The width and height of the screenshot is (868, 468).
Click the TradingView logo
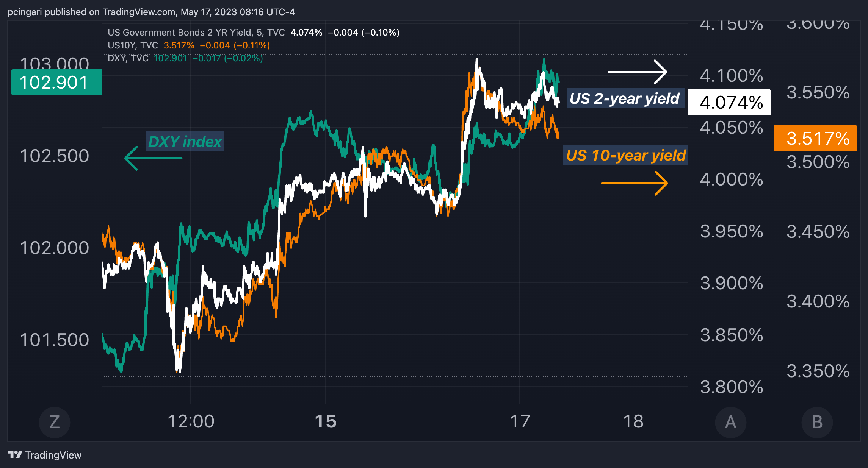coord(44,455)
